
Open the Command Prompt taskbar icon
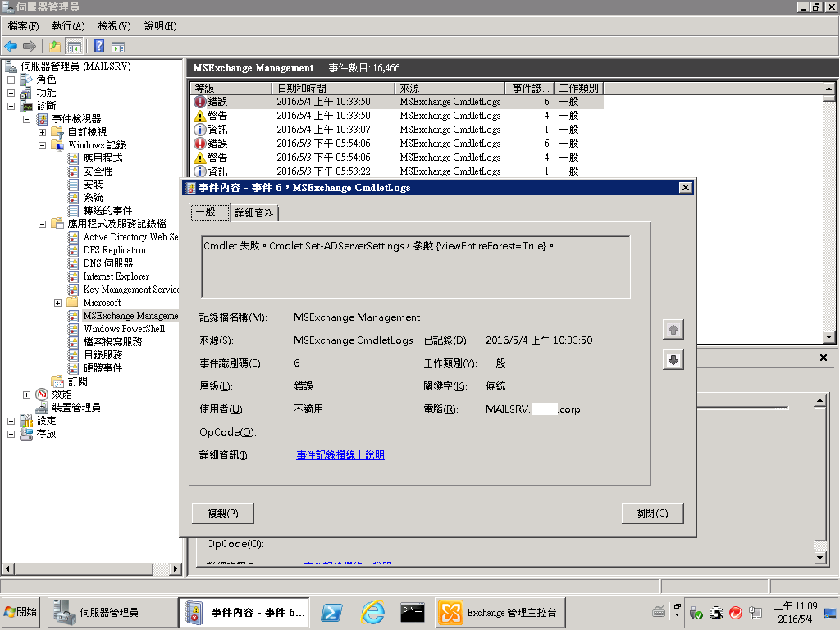pos(413,612)
